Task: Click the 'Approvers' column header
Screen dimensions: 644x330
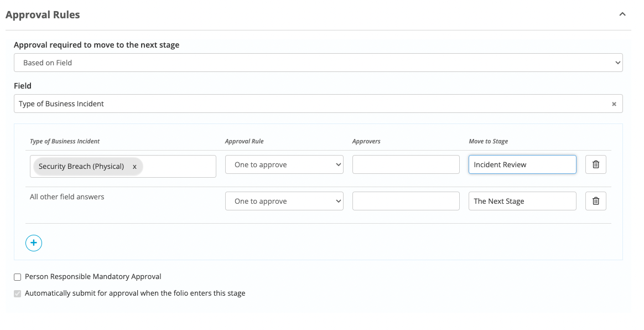Action: [x=366, y=141]
